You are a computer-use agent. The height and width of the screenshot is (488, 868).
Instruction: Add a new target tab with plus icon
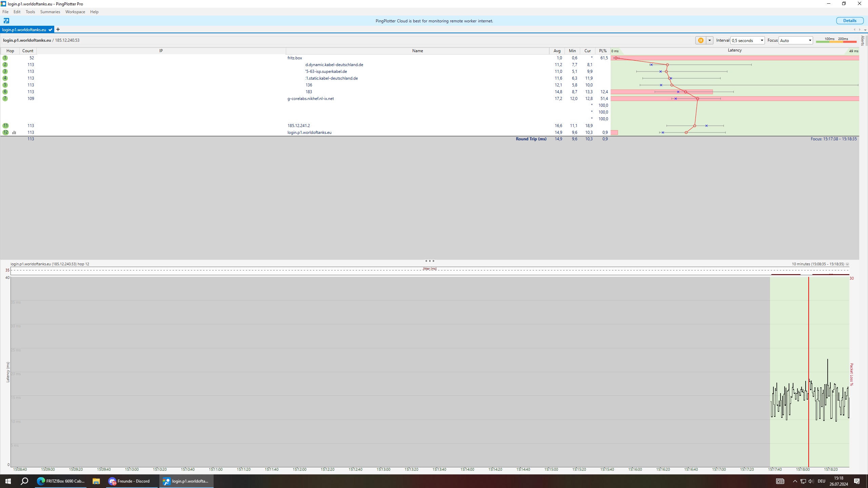coord(58,29)
